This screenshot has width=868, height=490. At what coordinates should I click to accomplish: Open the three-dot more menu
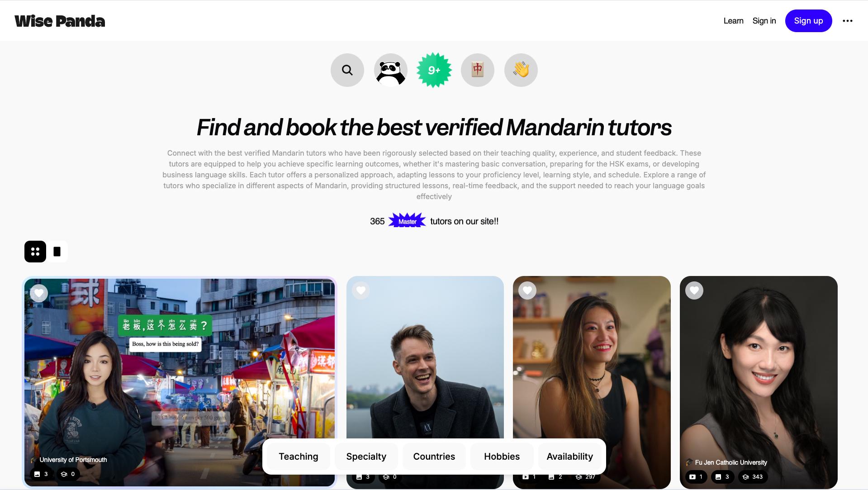point(848,21)
